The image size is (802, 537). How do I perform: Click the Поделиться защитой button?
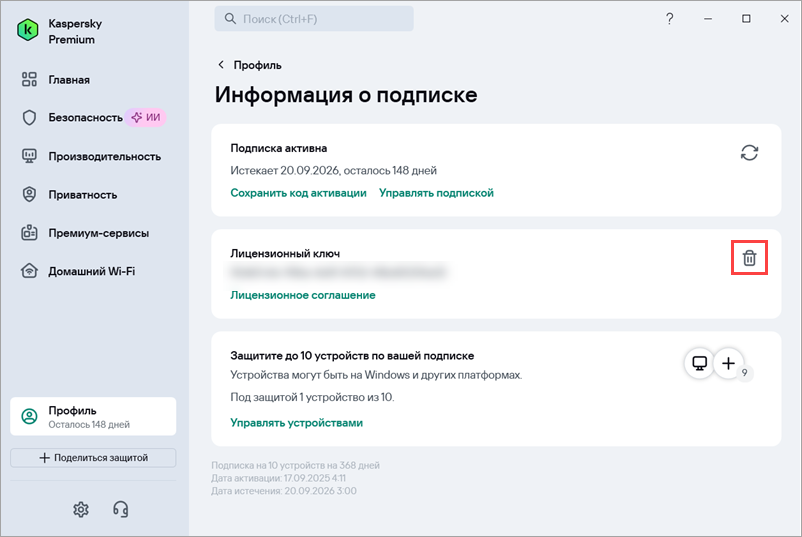(x=93, y=458)
